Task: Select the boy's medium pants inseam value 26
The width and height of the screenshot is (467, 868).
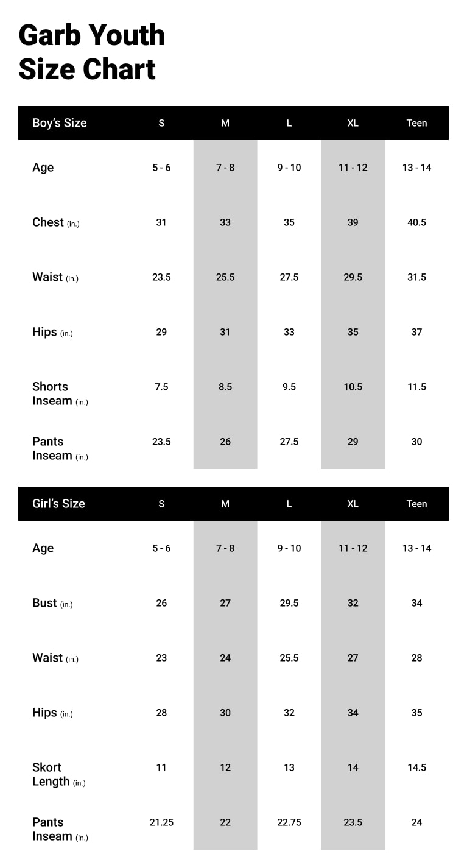Action: click(225, 442)
